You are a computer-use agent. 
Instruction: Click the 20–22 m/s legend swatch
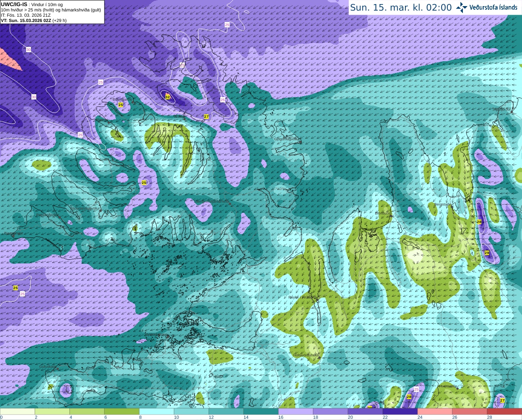[365, 411]
